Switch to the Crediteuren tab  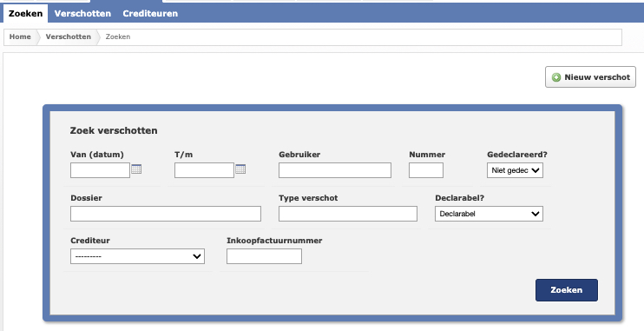point(150,13)
